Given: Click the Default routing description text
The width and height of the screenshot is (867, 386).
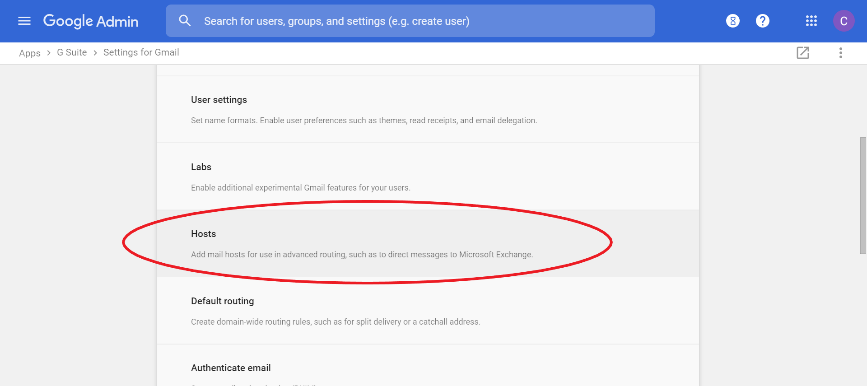Looking at the screenshot, I should click(x=336, y=322).
